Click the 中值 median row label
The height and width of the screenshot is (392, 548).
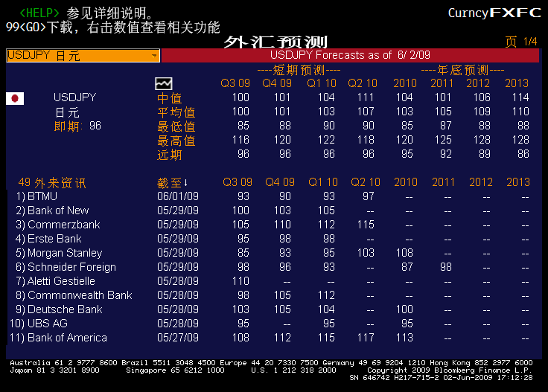tap(170, 98)
